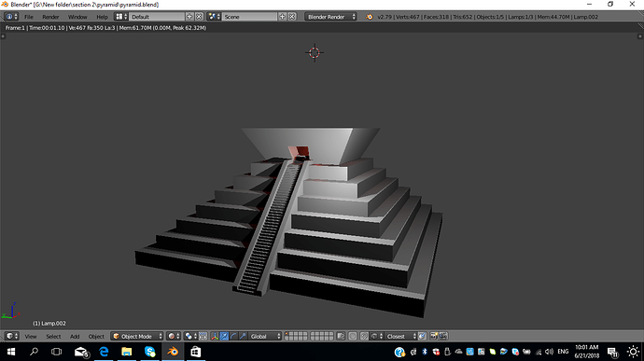Toggle the 3D manipulator widget
This screenshot has width=644, height=361.
click(215, 336)
